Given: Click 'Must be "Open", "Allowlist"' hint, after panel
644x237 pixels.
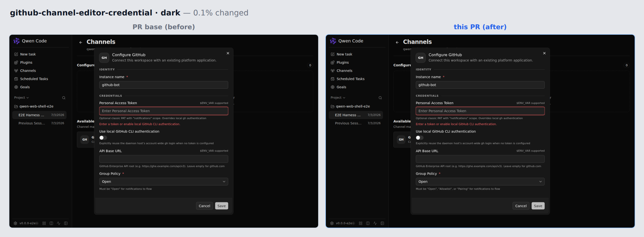Looking at the screenshot, I should click(x=458, y=189).
